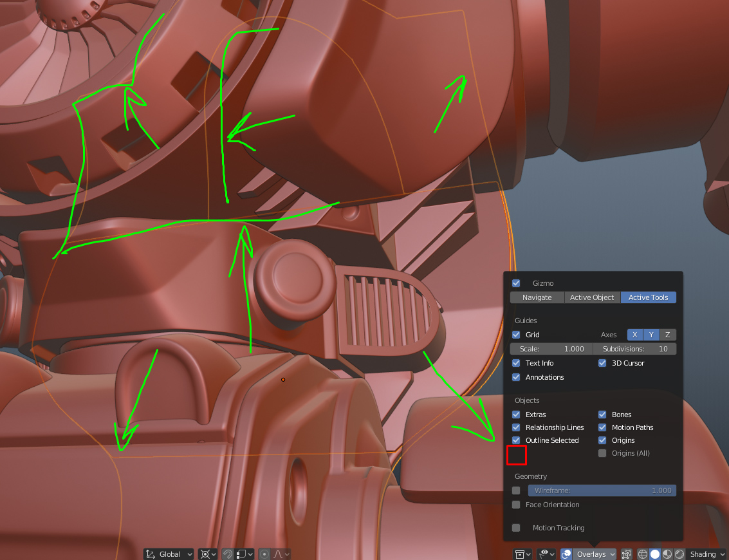The image size is (729, 560).
Task: Toggle the X axis button
Action: pyautogui.click(x=634, y=335)
